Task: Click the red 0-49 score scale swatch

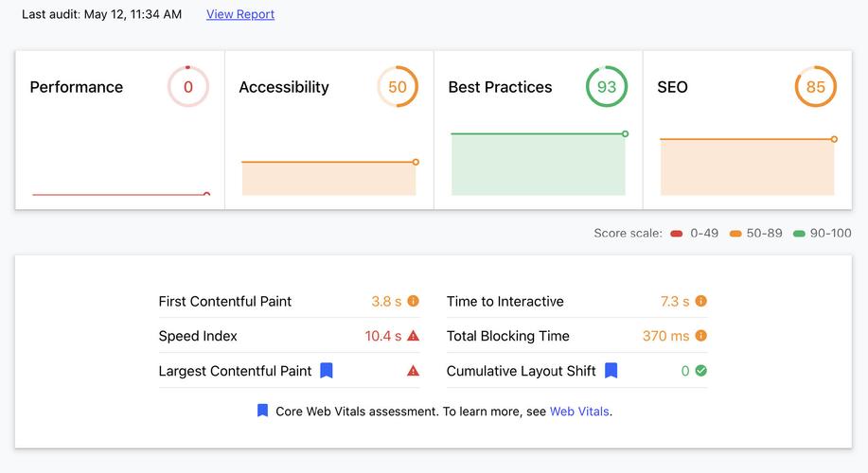Action: [677, 234]
